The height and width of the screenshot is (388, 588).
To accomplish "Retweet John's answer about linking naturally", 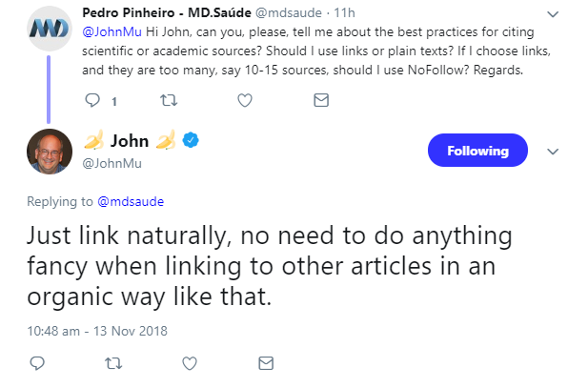I will coord(114,362).
